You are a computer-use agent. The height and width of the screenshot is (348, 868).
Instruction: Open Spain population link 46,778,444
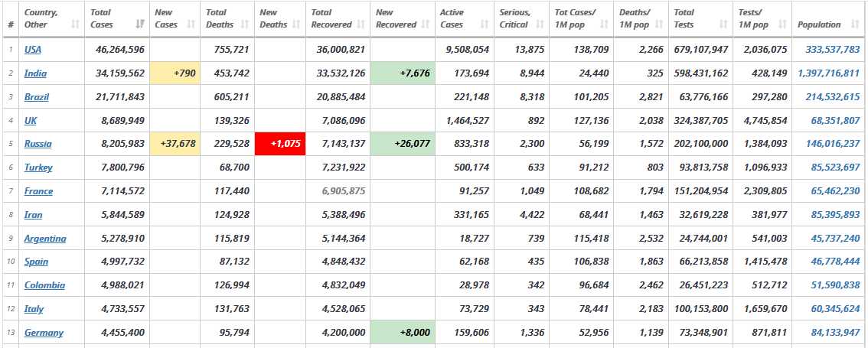(x=836, y=262)
